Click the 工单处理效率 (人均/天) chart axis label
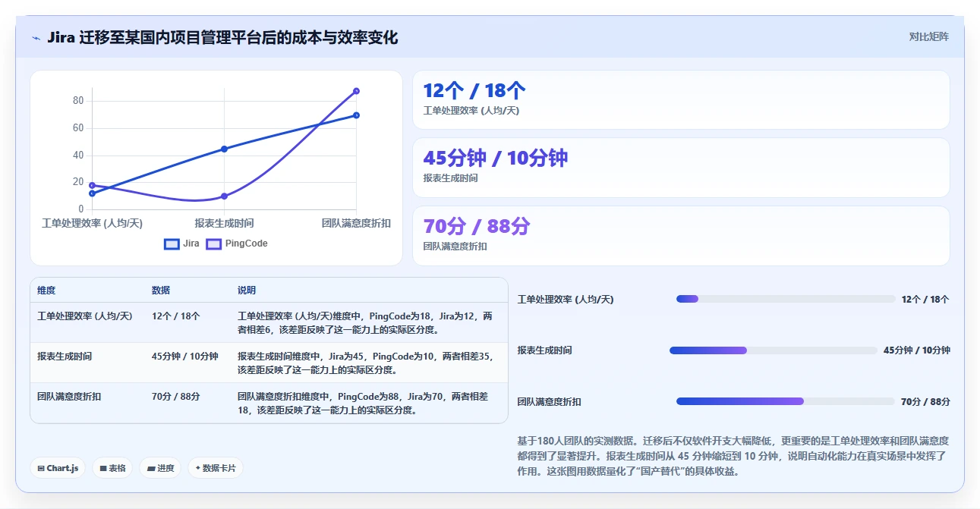The height and width of the screenshot is (509, 980). click(92, 223)
